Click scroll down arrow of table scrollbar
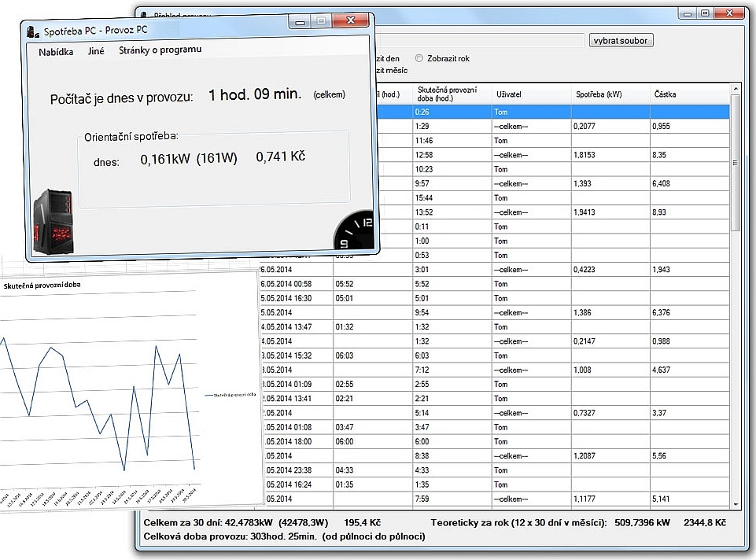The width and height of the screenshot is (756, 560). (x=736, y=504)
